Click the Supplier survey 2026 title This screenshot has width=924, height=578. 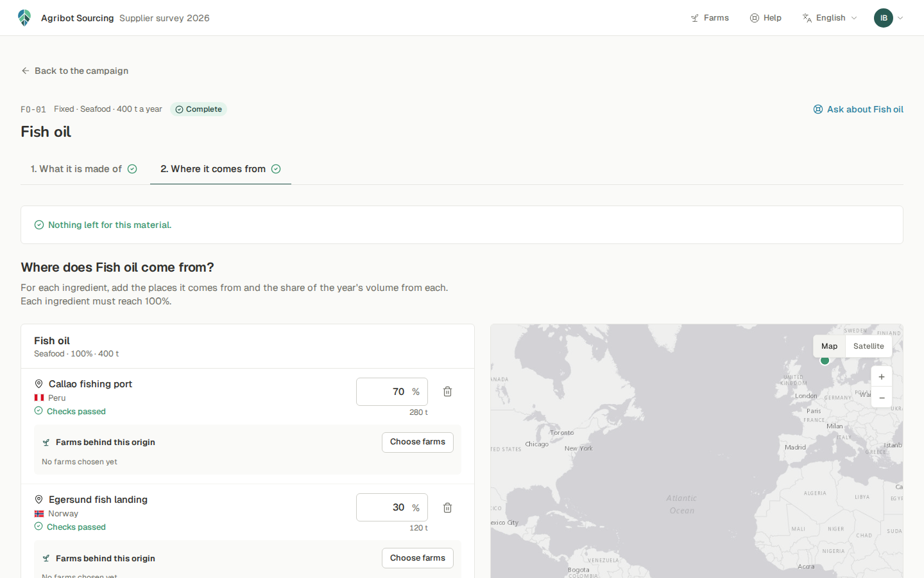tap(164, 18)
